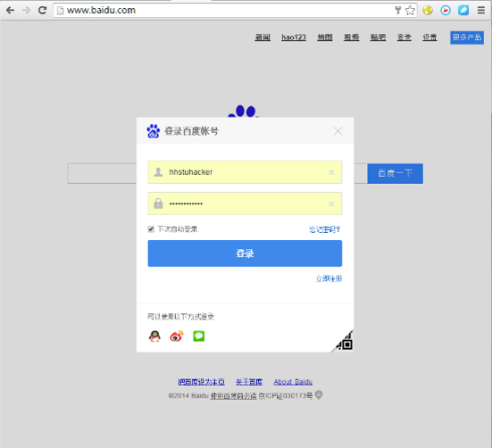Viewport: 492px width, 448px height.
Task: Open the hao123 navigation link
Action: pyautogui.click(x=294, y=37)
